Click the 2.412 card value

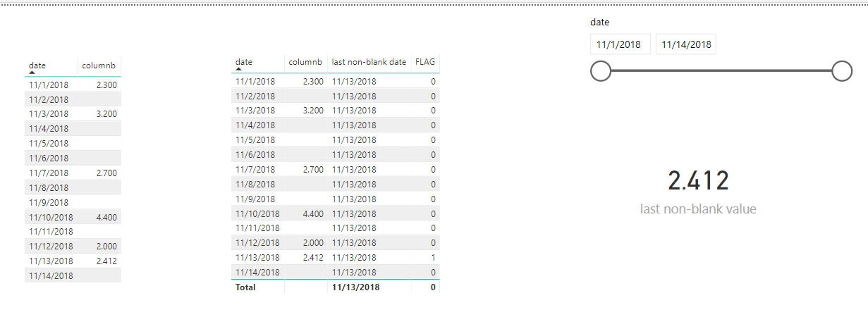point(698,181)
